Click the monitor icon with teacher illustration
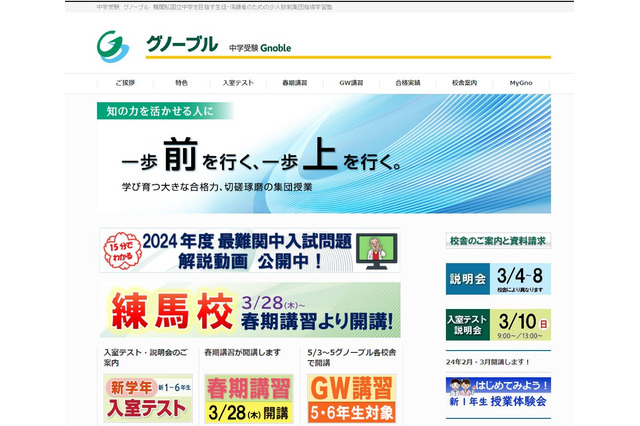This screenshot has height=426, width=640. [376, 251]
